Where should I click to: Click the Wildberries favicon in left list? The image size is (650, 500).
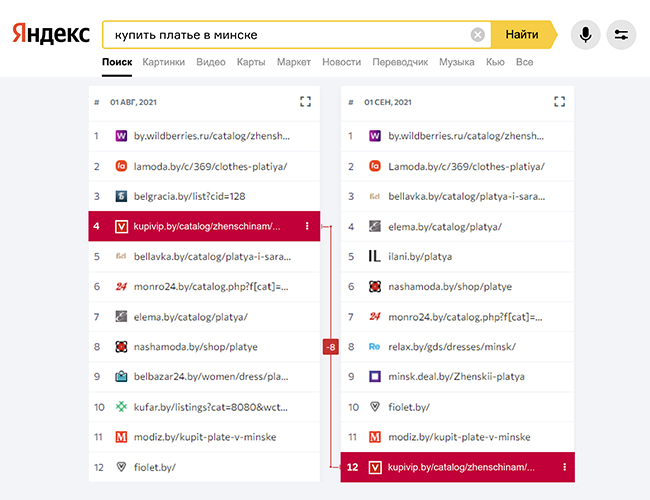121,136
